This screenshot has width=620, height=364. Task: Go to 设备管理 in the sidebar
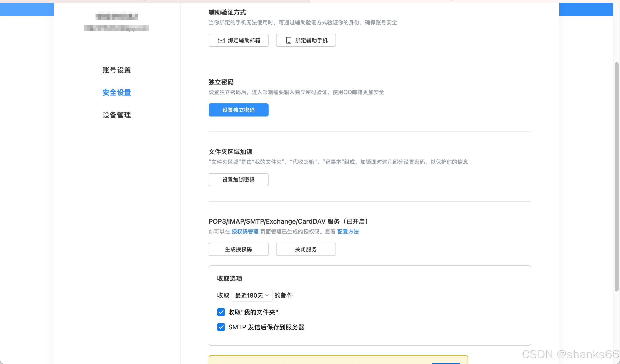pos(117,115)
